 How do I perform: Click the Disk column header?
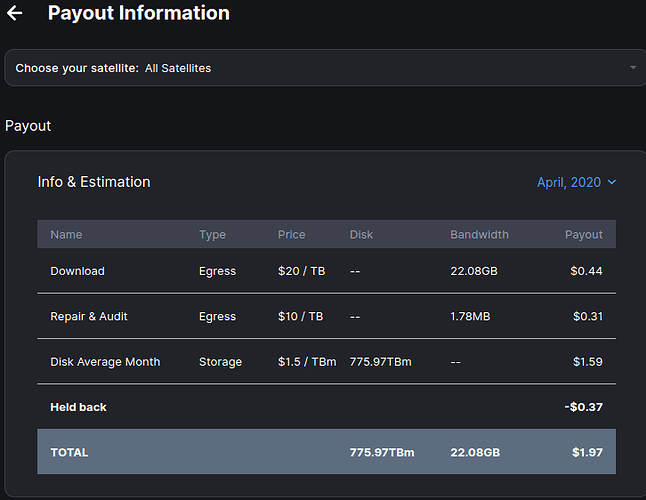[x=361, y=235]
